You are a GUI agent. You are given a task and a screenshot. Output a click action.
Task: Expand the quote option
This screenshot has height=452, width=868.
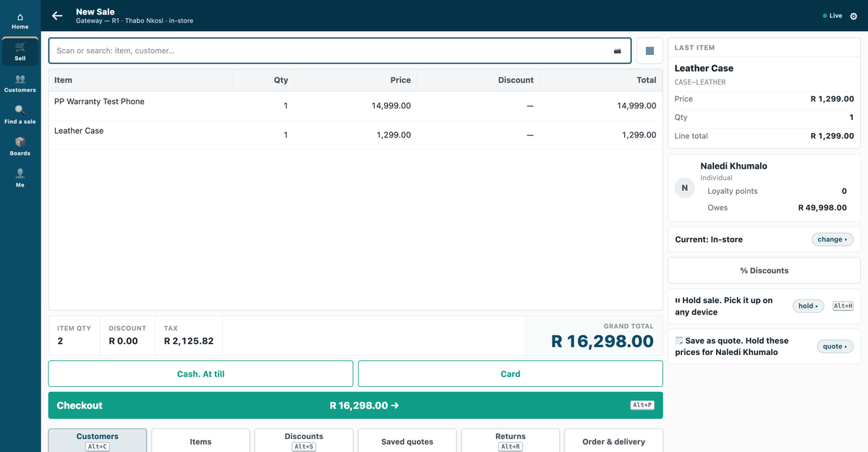(x=835, y=346)
